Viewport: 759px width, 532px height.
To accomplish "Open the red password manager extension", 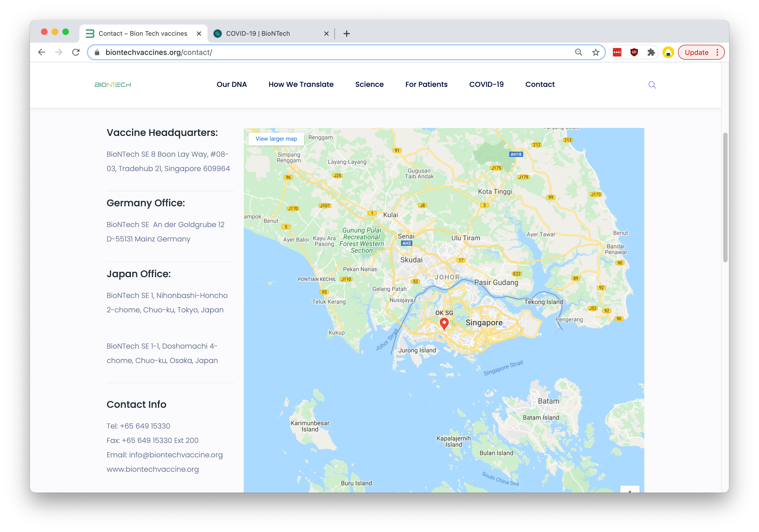I will pos(617,52).
